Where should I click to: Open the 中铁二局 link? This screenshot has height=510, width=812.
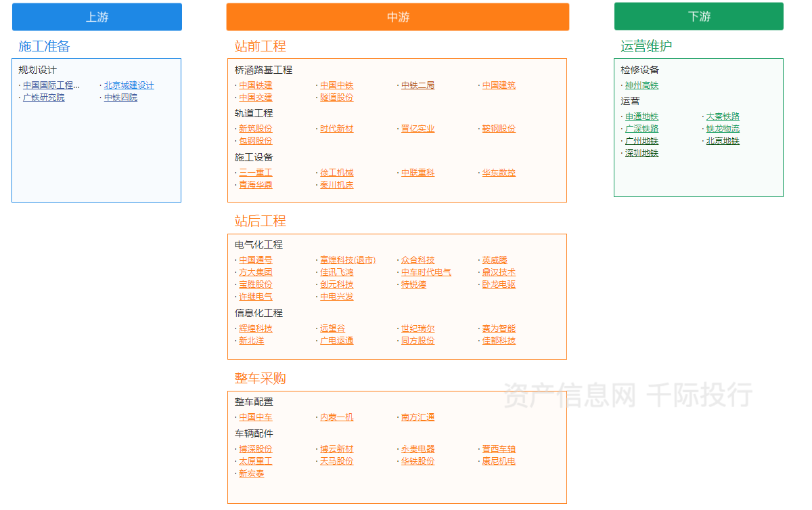tap(418, 85)
